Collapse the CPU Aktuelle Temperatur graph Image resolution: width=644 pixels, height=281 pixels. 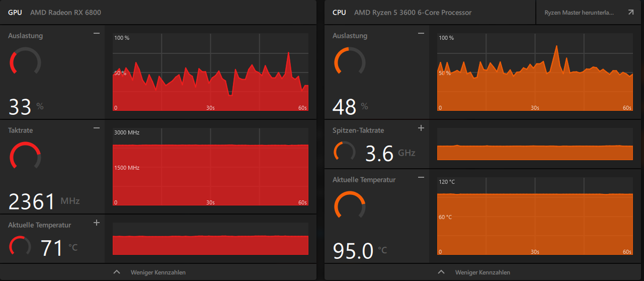point(421,177)
